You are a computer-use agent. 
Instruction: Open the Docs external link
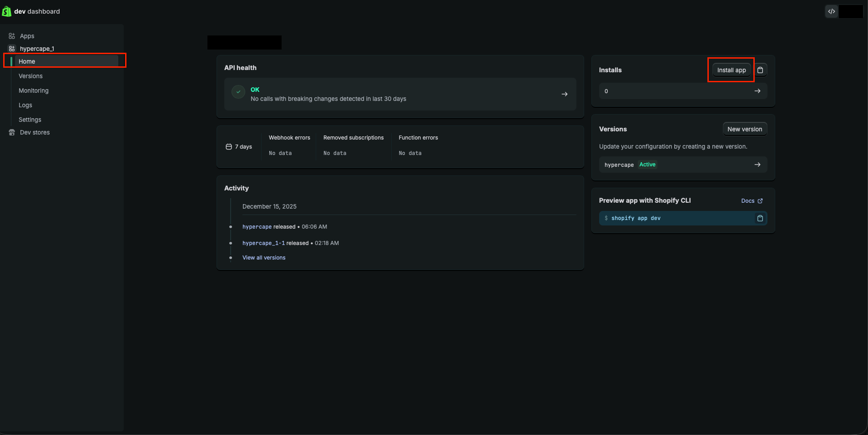752,201
